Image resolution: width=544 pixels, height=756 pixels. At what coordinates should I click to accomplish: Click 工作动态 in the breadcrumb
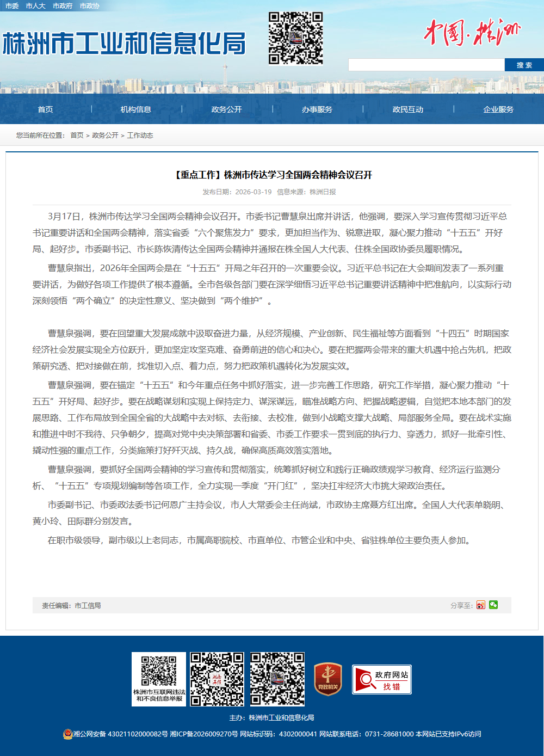[140, 136]
